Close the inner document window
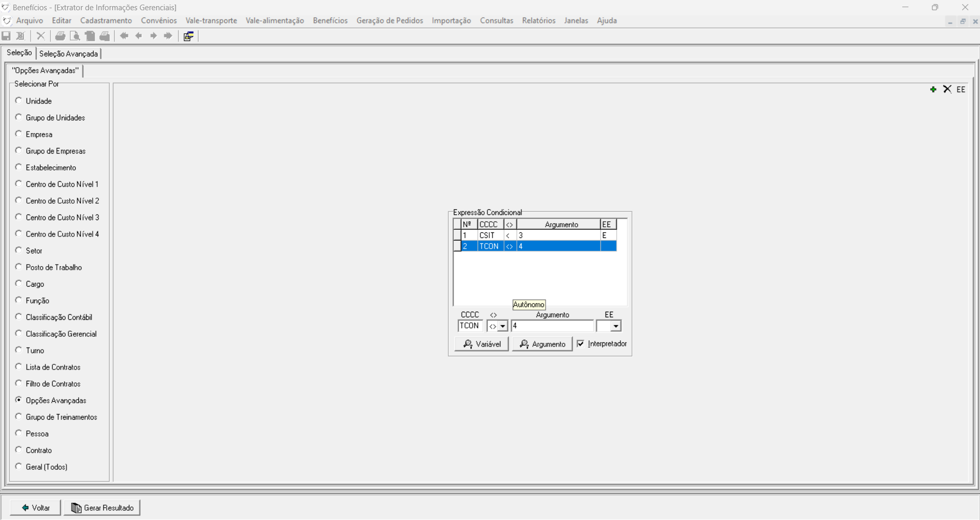This screenshot has width=980, height=520. pos(975,21)
